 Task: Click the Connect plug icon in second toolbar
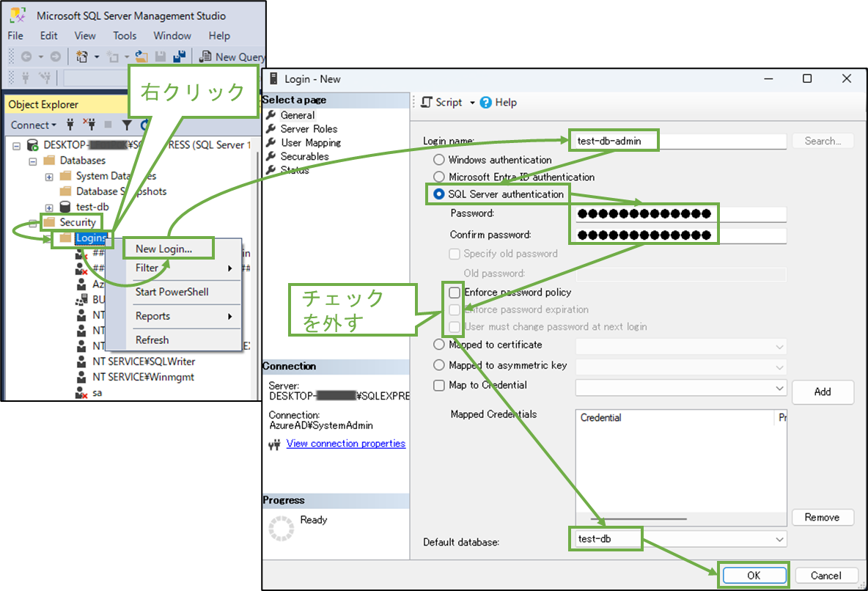coord(25,78)
